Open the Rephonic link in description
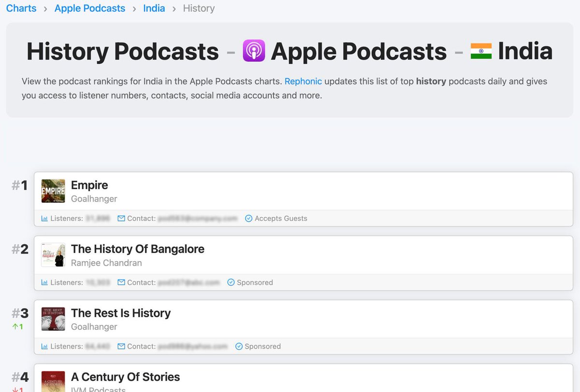This screenshot has height=392, width=580. click(x=303, y=81)
